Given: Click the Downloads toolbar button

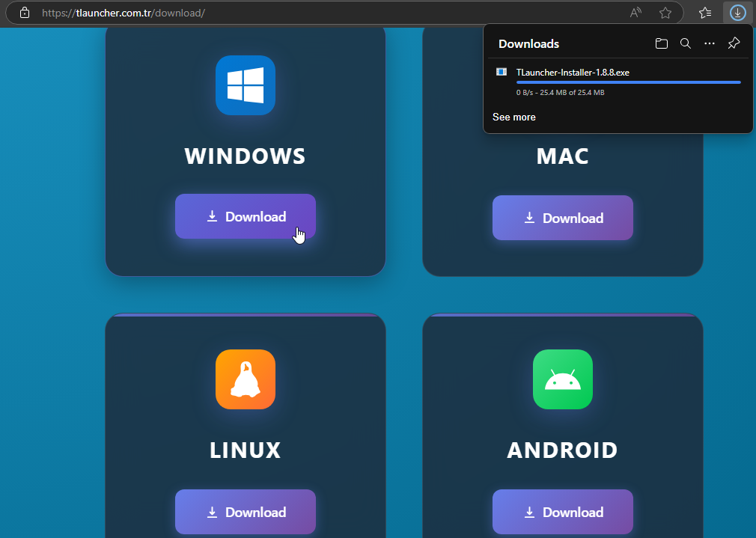Looking at the screenshot, I should (737, 13).
